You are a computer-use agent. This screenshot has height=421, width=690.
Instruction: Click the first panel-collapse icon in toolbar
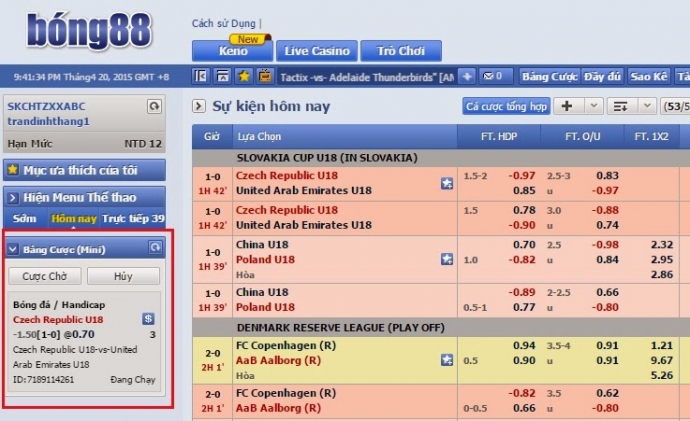point(201,76)
